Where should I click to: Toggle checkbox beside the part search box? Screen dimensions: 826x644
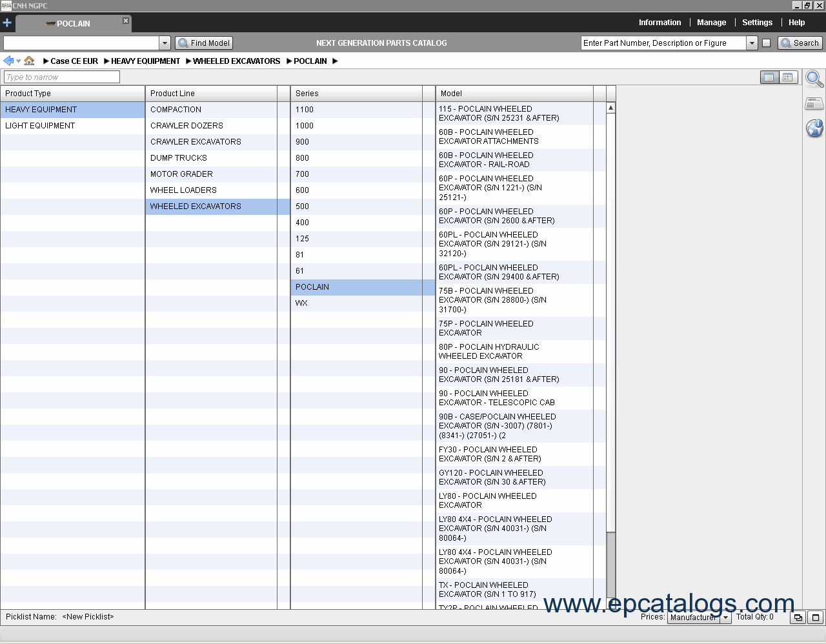click(766, 43)
